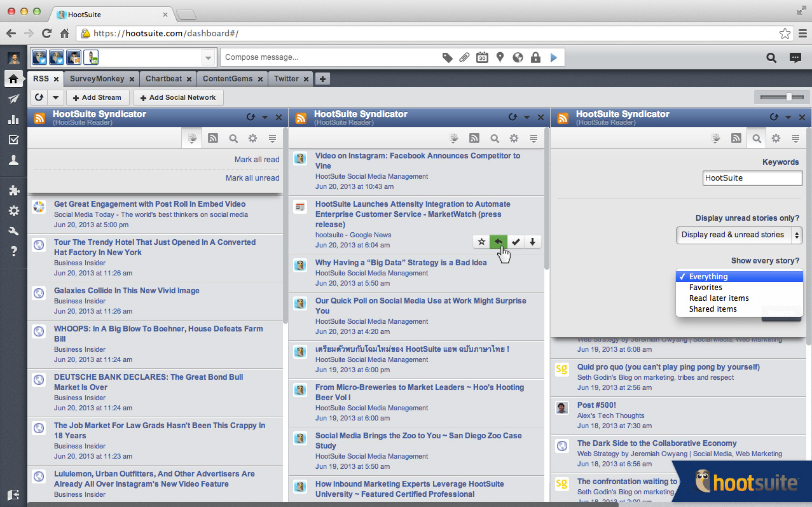812x507 pixels.
Task: Open App Directory puzzle piece icon
Action: tap(13, 190)
